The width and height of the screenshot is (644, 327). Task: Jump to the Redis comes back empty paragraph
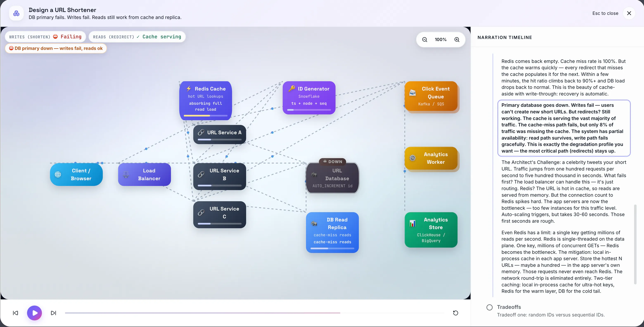click(564, 77)
